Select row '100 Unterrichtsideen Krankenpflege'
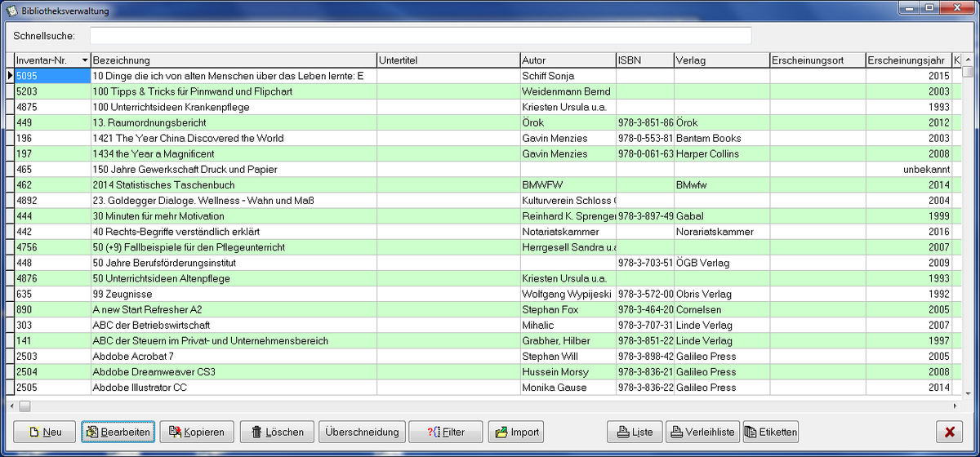Image resolution: width=980 pixels, height=457 pixels. coord(482,107)
